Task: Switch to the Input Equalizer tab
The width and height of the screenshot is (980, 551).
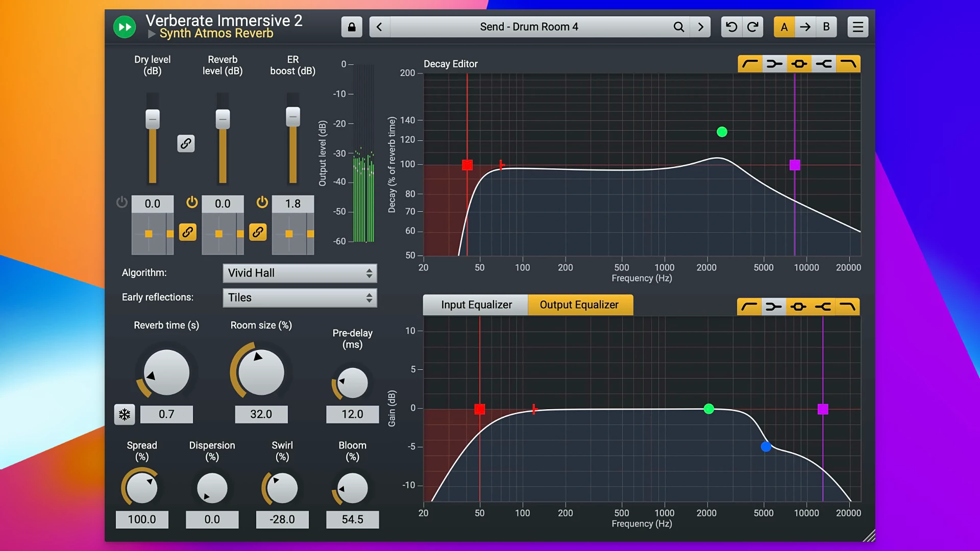Action: pos(476,305)
